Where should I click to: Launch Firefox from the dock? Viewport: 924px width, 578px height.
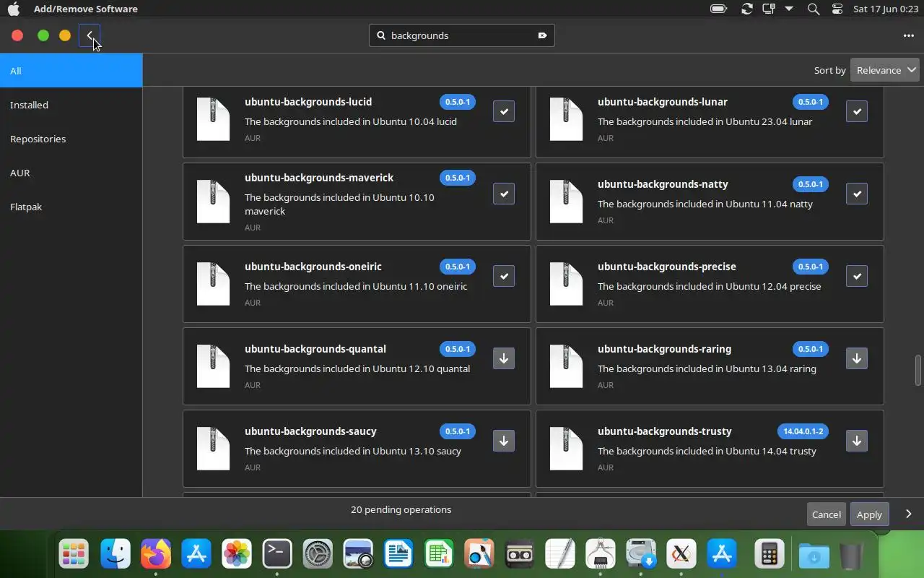pyautogui.click(x=155, y=554)
